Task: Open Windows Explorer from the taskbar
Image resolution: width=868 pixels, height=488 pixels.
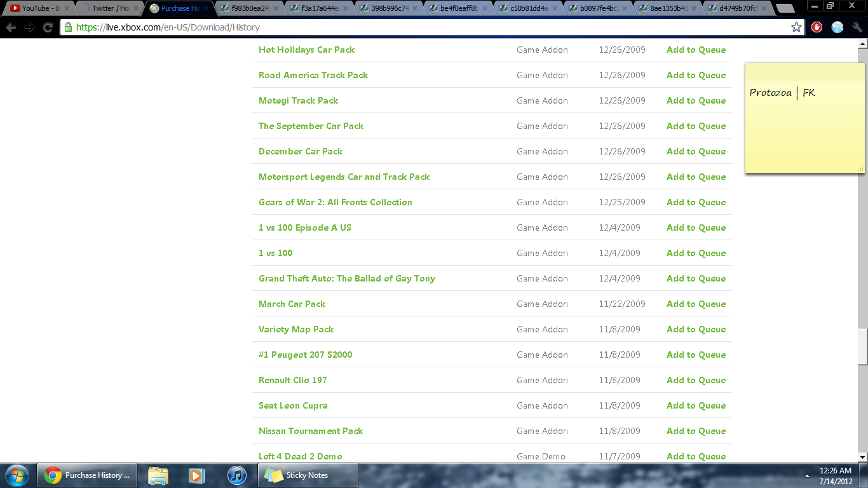Action: [158, 475]
